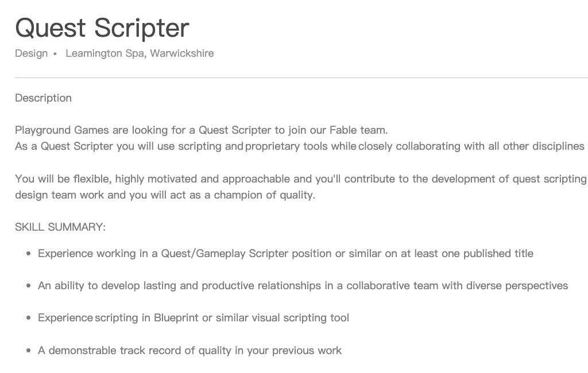Click the Blueprint visual scripting bullet text
This screenshot has width=588, height=373.
(x=194, y=318)
